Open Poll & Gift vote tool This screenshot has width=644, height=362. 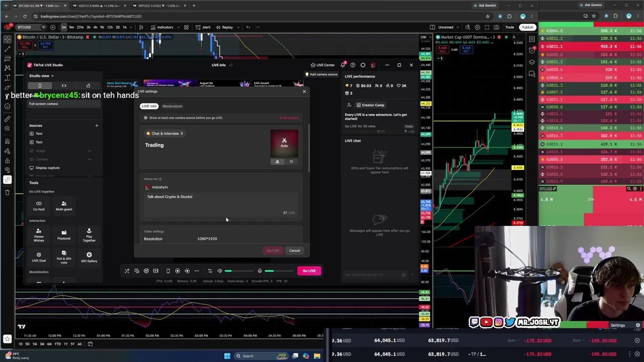(64, 257)
